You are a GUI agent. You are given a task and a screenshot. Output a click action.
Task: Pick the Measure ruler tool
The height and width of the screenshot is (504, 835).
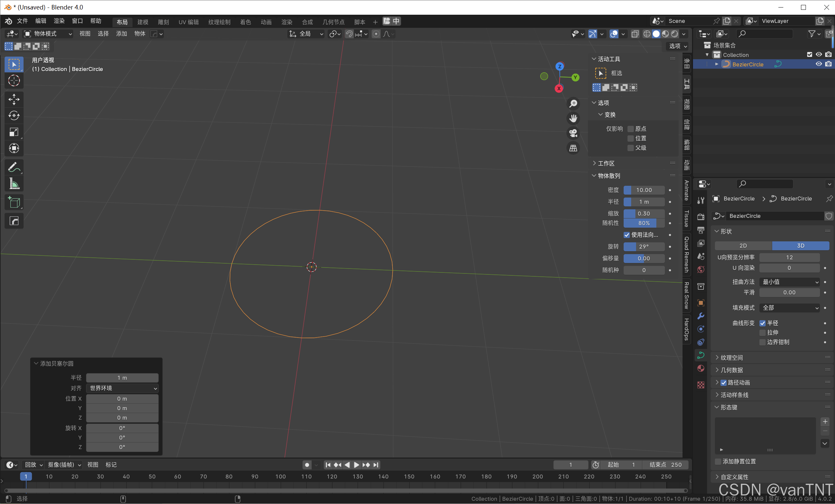(14, 184)
